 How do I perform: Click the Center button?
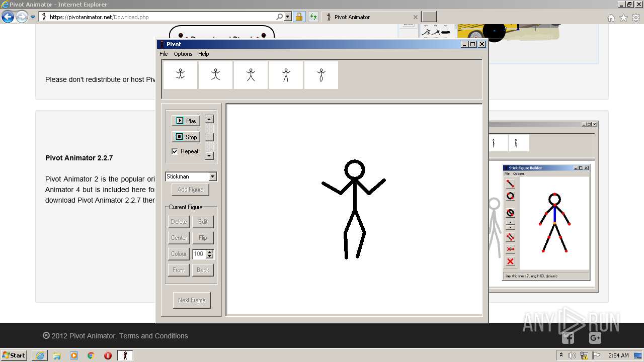coord(179,238)
